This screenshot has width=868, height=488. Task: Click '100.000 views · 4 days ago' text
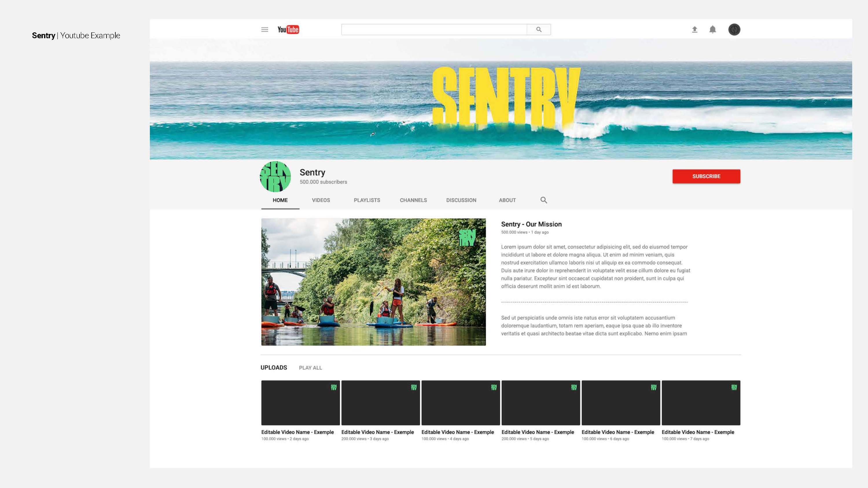point(445,439)
